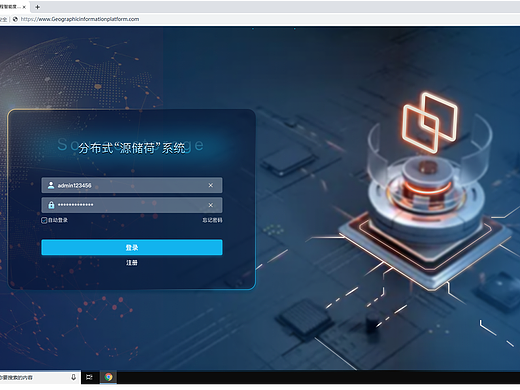The width and height of the screenshot is (520, 390).
Task: Click the 分布式“源储荷”系统 title text
Action: coord(132,148)
